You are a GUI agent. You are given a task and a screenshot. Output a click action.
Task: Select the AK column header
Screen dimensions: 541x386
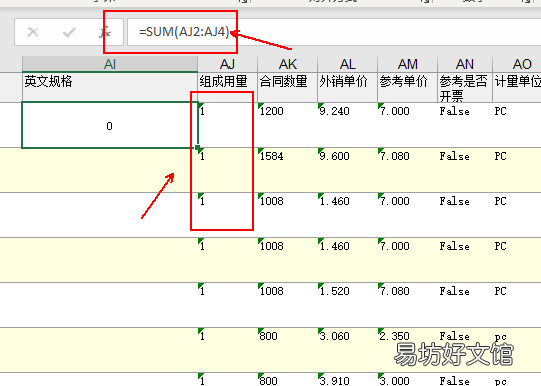[287, 64]
